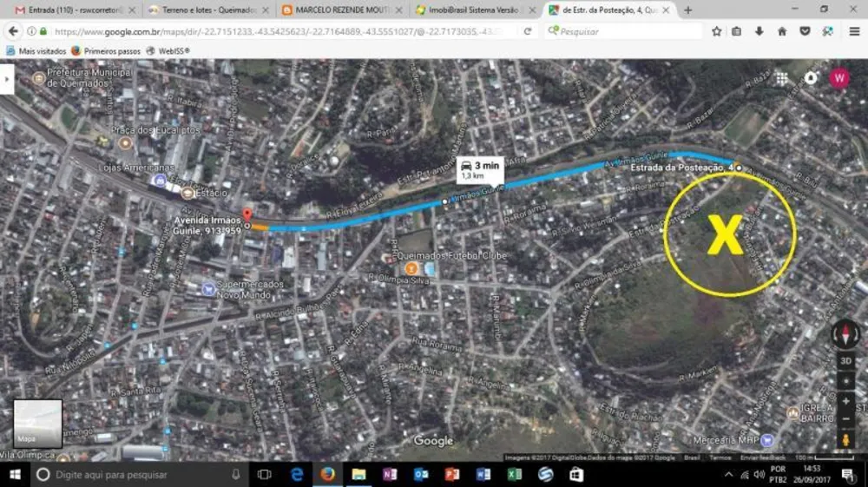The image size is (868, 487).
Task: Show your location on the map
Action: point(845,381)
